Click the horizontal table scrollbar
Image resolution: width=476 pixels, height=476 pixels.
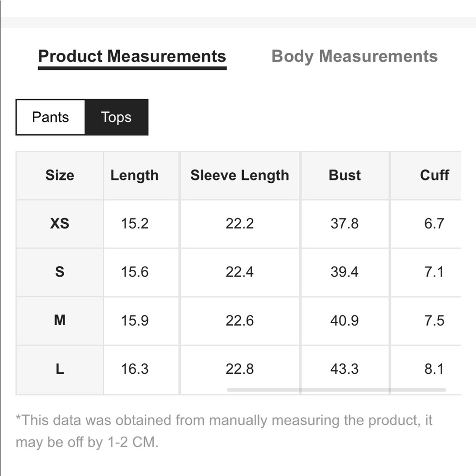click(337, 390)
